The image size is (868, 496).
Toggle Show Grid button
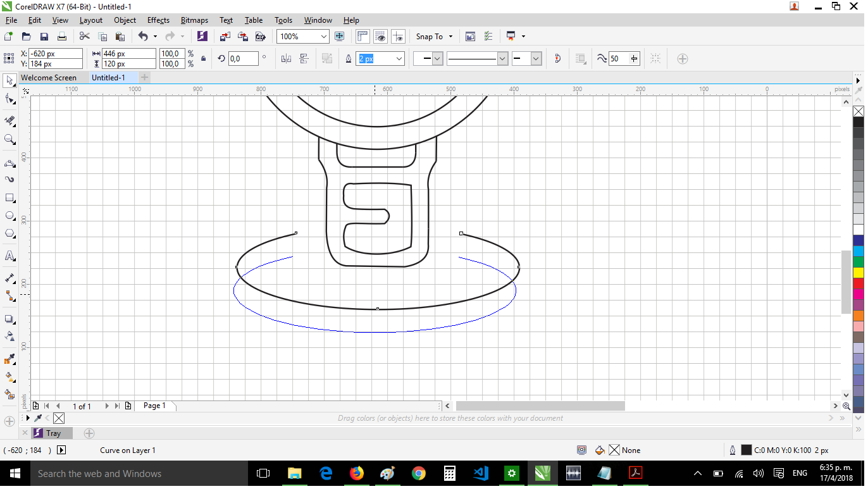pos(380,37)
